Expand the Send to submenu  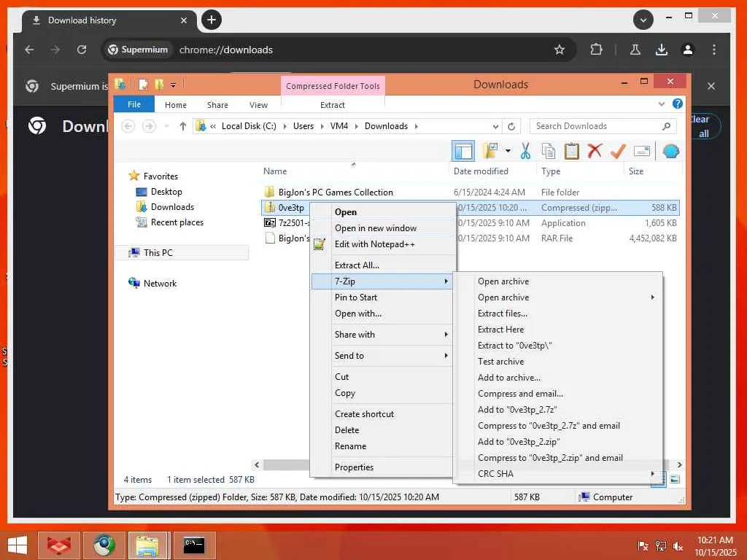point(382,356)
